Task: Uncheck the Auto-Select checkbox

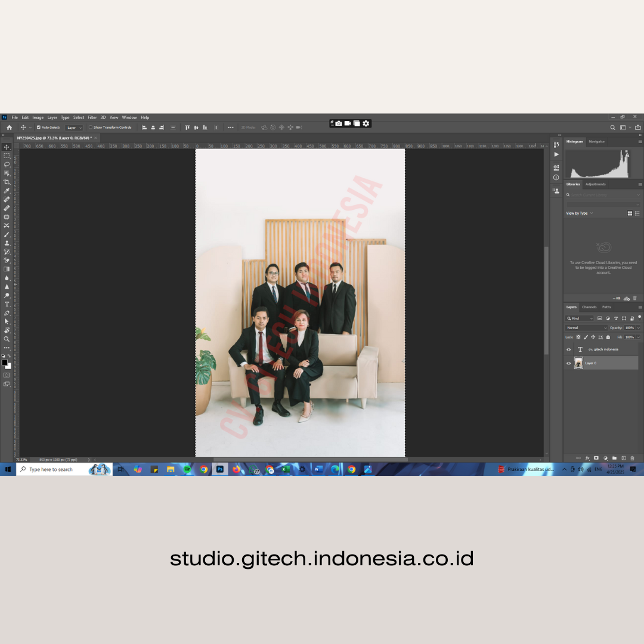Action: 39,128
